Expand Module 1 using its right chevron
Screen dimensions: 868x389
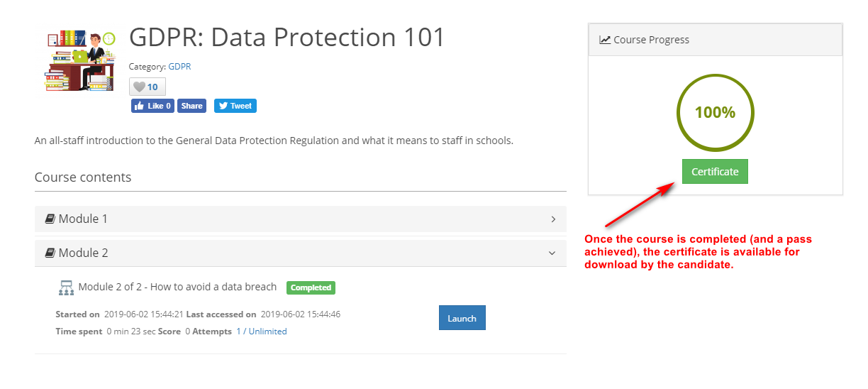[553, 219]
